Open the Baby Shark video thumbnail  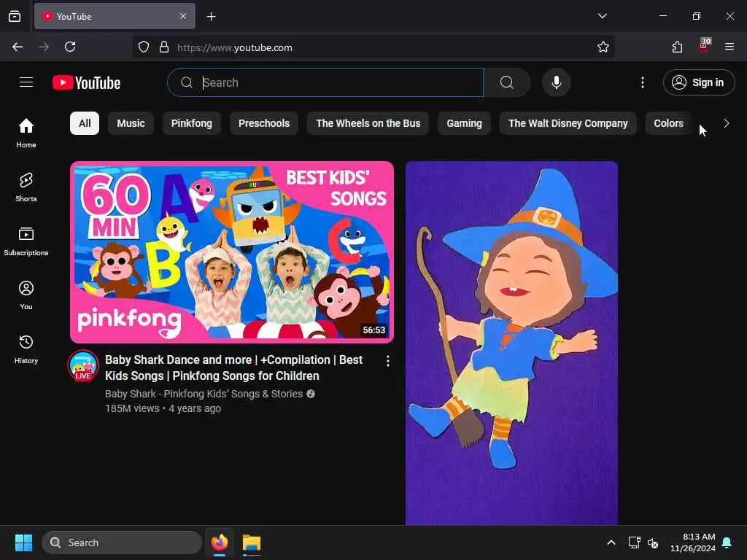point(232,252)
